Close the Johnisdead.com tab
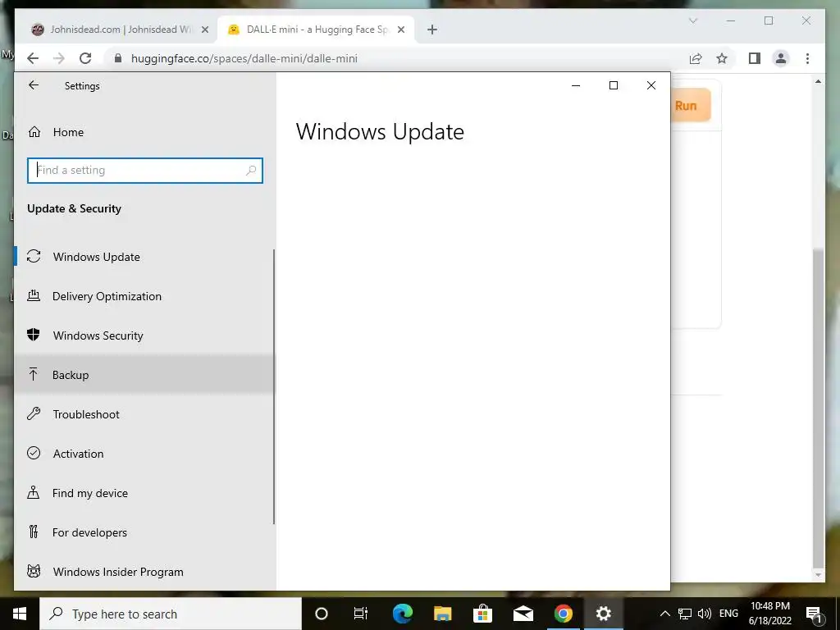Viewport: 840px width, 630px height. point(204,30)
